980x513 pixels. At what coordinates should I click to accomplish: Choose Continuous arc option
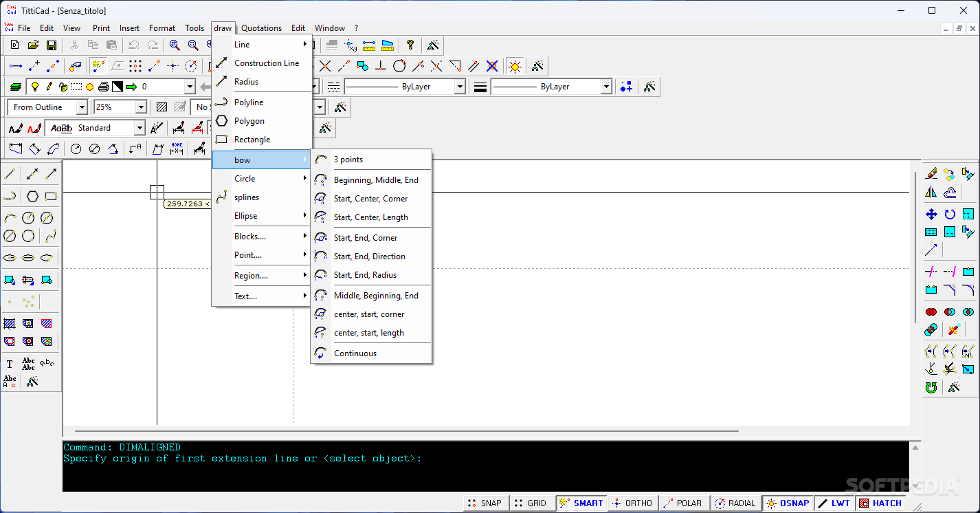tap(371, 353)
